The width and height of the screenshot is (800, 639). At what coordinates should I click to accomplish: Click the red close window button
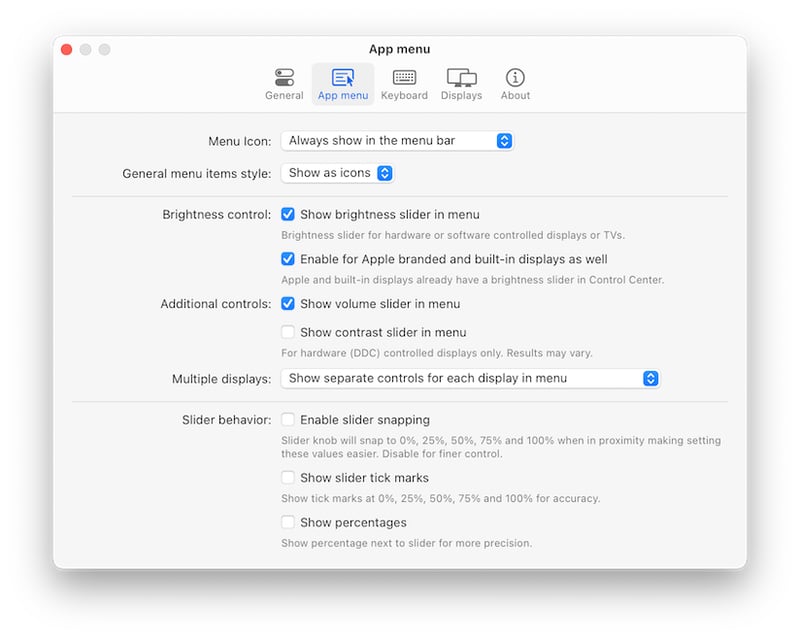coord(67,50)
